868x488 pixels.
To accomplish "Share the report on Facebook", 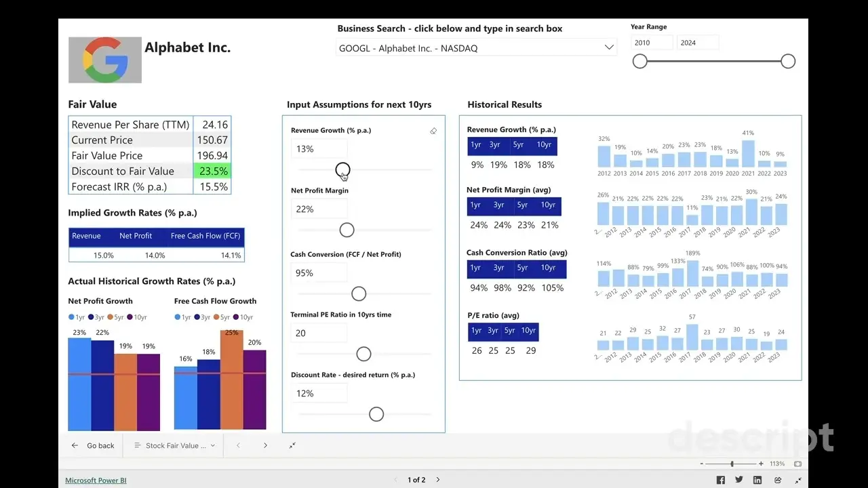I will tap(720, 480).
